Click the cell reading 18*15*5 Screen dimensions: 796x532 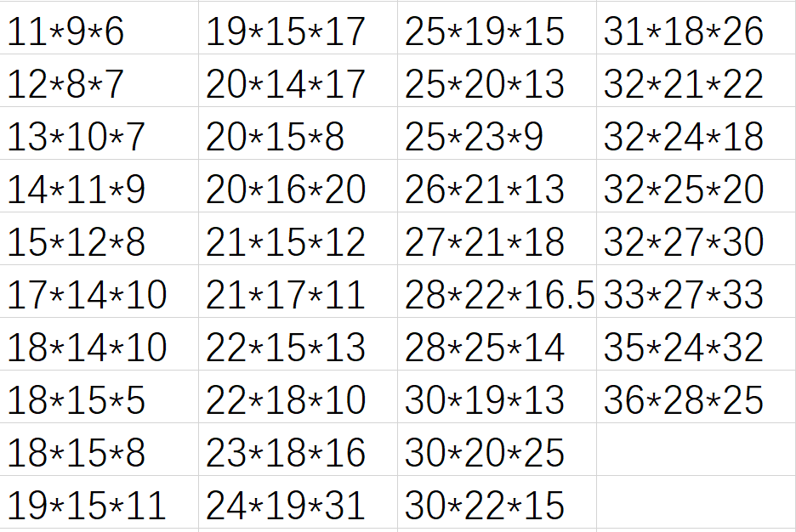[x=99, y=397]
